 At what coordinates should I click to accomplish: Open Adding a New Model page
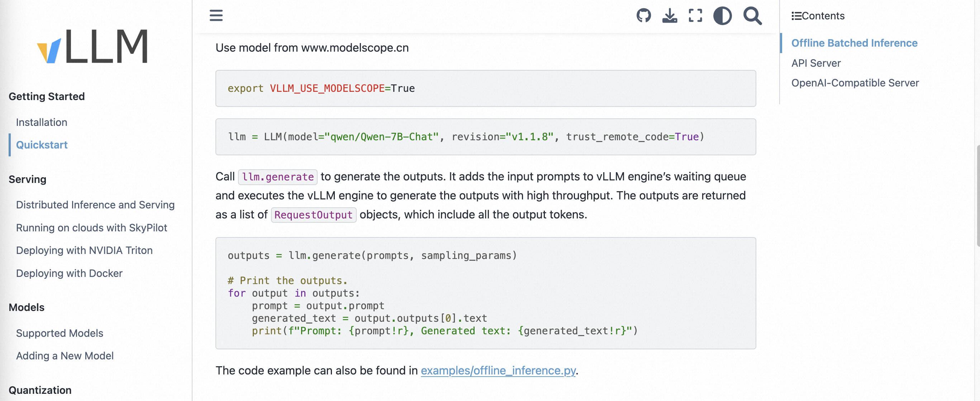65,356
